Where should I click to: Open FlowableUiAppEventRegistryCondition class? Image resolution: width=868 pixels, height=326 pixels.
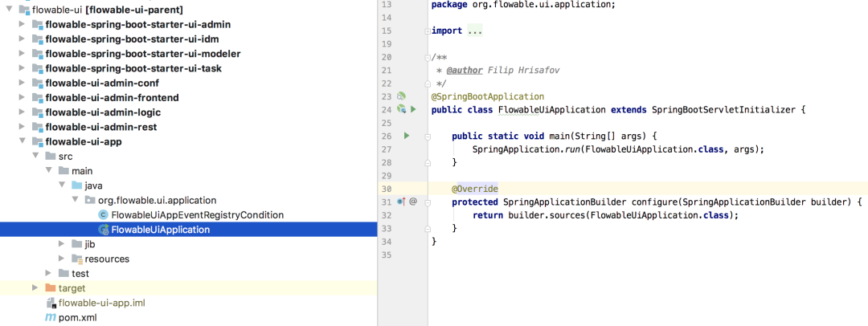point(198,214)
